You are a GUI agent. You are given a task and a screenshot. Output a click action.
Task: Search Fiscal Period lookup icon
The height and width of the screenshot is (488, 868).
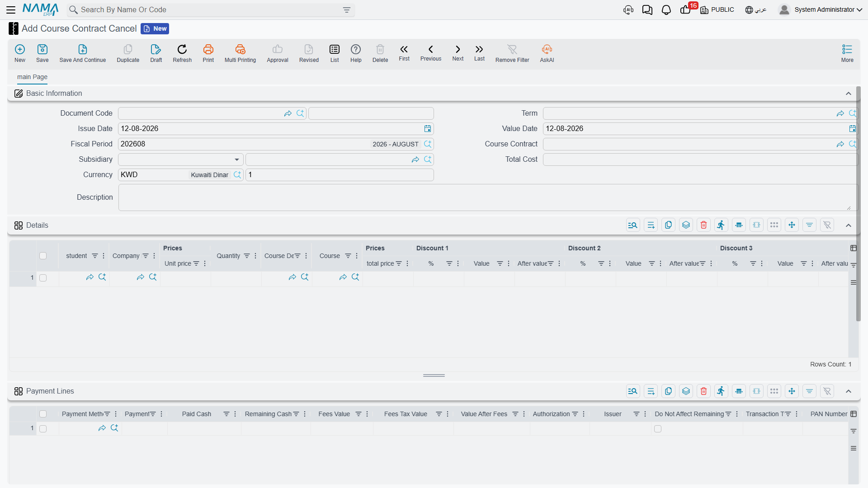pos(428,144)
